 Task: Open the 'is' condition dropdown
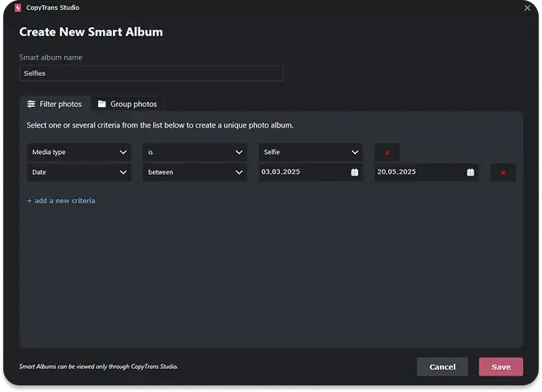click(x=195, y=152)
